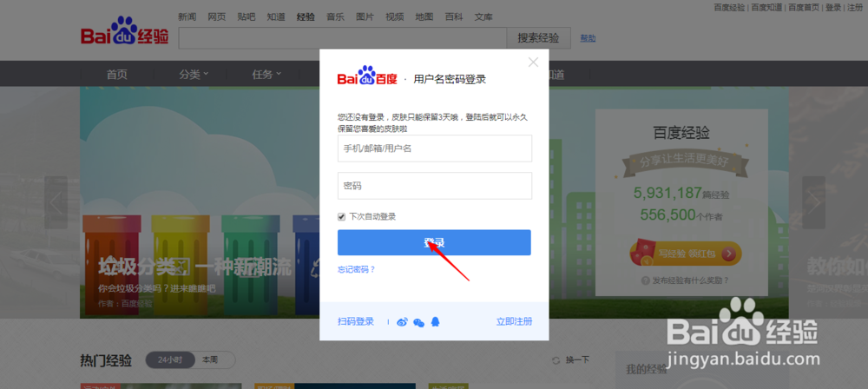The width and height of the screenshot is (868, 389).
Task: Open 百度经验 link at top right
Action: 729,7
